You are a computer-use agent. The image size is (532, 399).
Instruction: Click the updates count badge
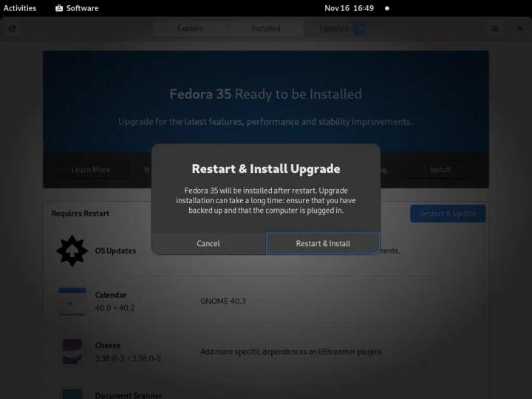359,29
